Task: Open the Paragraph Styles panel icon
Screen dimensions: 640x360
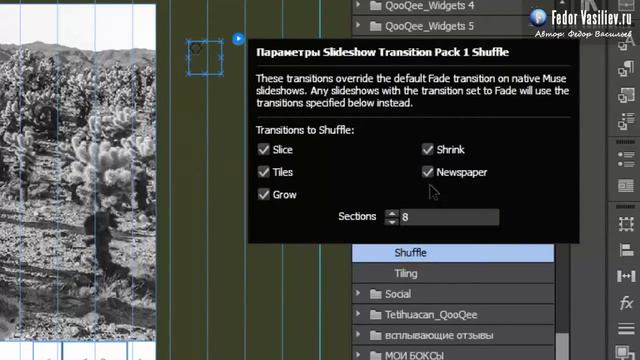Action: click(626, 69)
